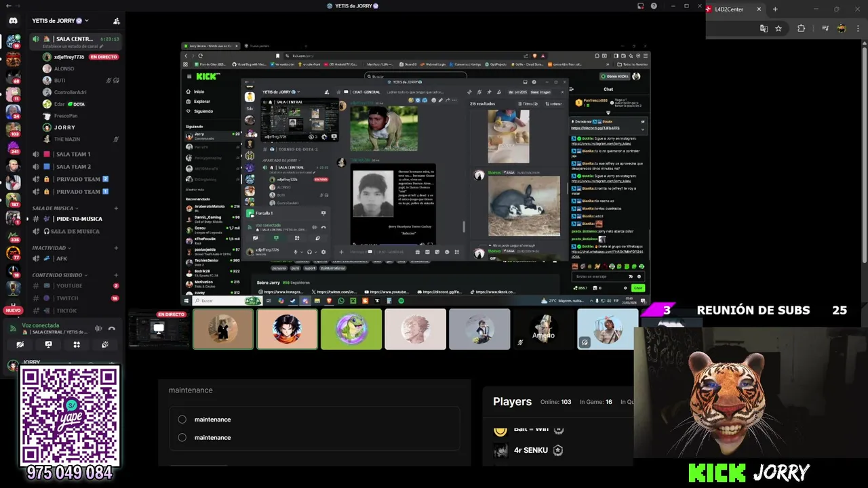
Task: Click the disconnect voice call icon
Action: [x=112, y=329]
